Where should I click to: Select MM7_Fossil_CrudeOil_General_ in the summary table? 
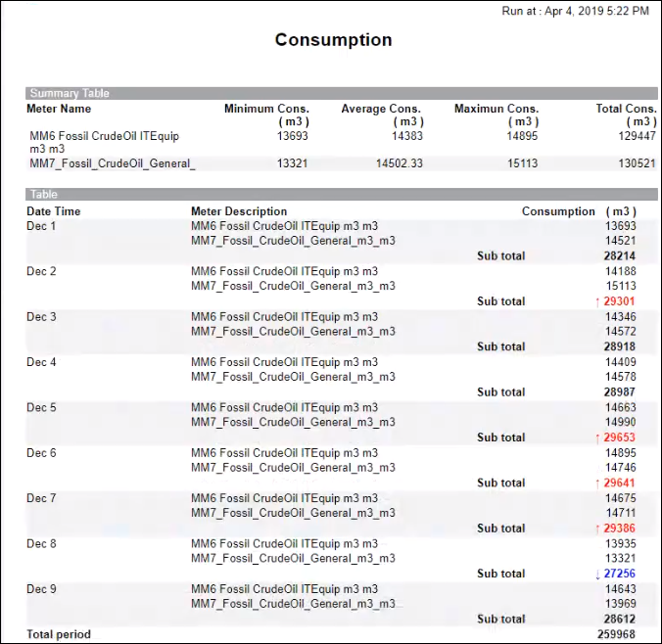[113, 163]
